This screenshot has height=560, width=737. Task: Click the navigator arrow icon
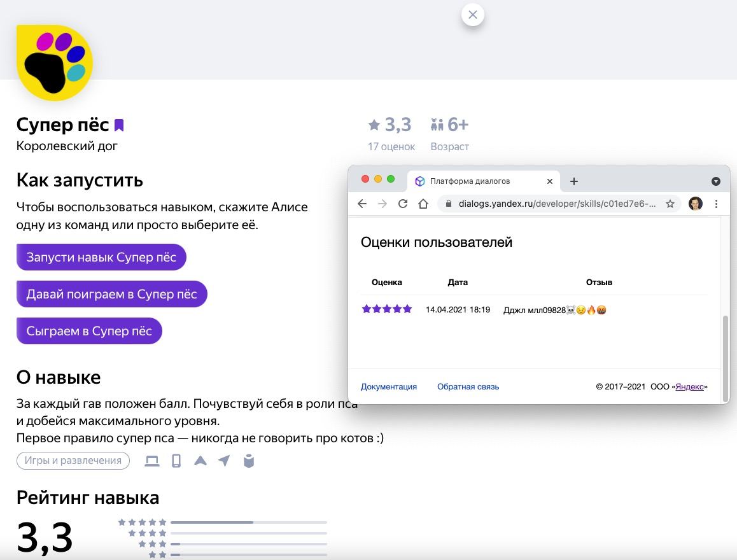[x=225, y=460]
